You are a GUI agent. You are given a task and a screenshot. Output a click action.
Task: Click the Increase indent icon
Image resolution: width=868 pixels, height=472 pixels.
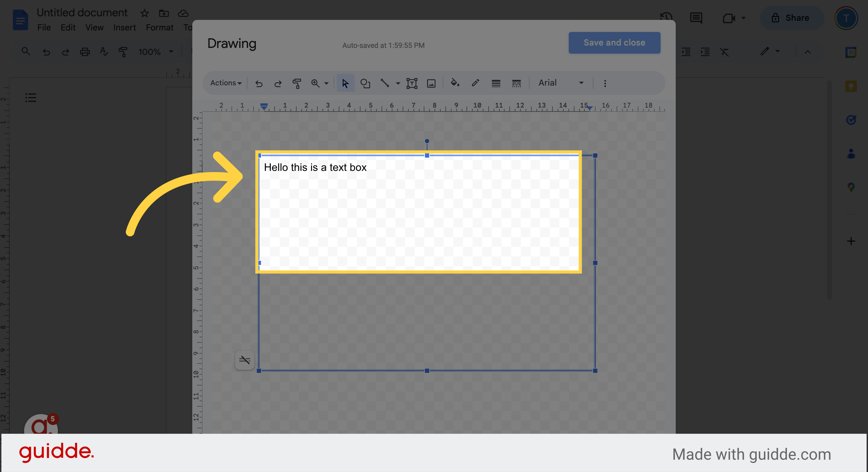tap(705, 52)
